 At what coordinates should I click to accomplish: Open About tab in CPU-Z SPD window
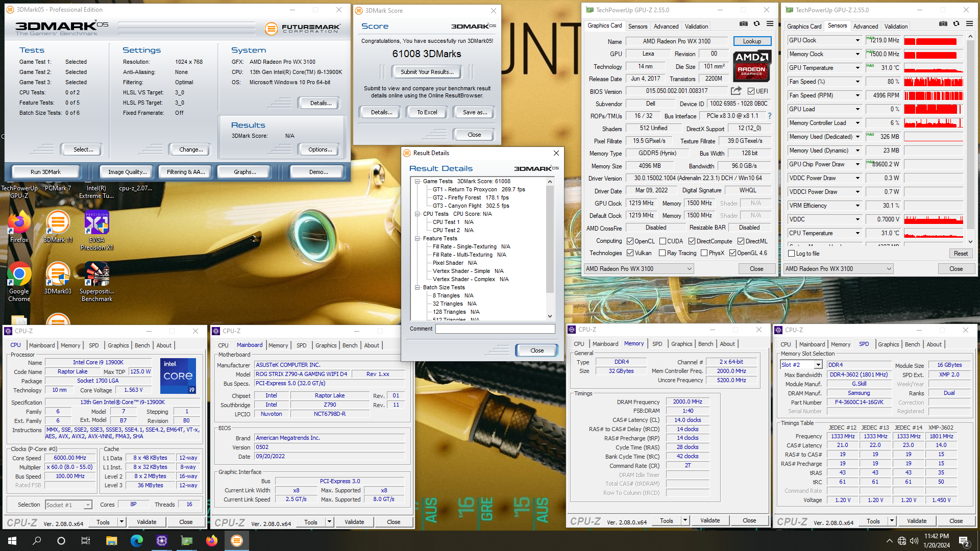coord(934,344)
